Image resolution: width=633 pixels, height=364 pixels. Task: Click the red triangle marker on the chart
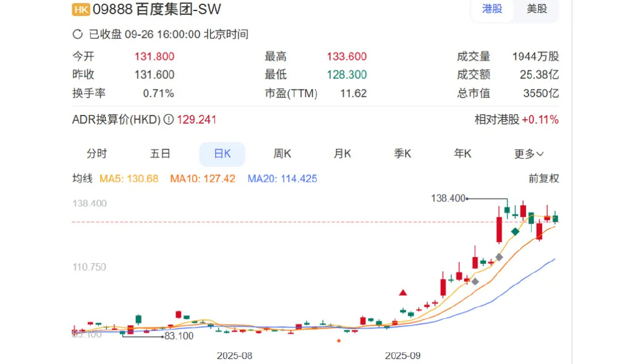click(403, 292)
